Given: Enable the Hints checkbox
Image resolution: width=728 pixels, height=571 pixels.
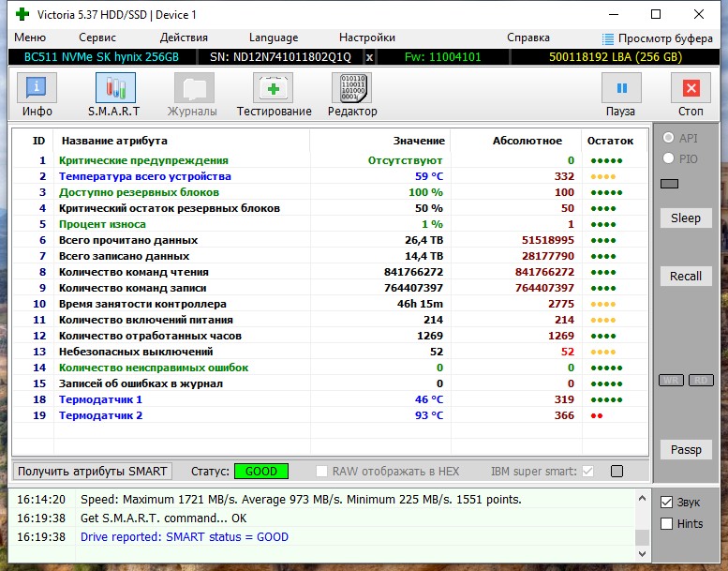Looking at the screenshot, I should pos(666,523).
